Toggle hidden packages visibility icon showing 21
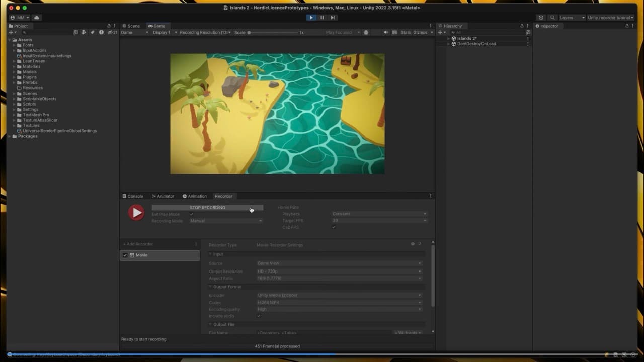Screen dimensions: 644x362 coord(112,32)
